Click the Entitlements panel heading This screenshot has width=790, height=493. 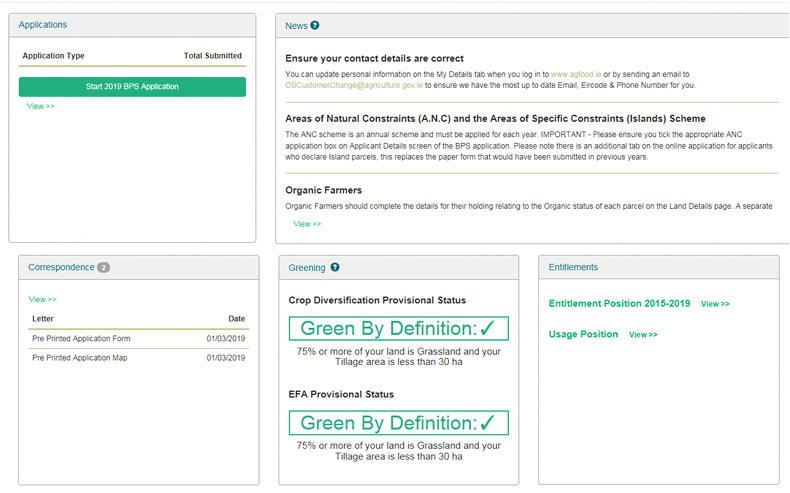(x=573, y=267)
